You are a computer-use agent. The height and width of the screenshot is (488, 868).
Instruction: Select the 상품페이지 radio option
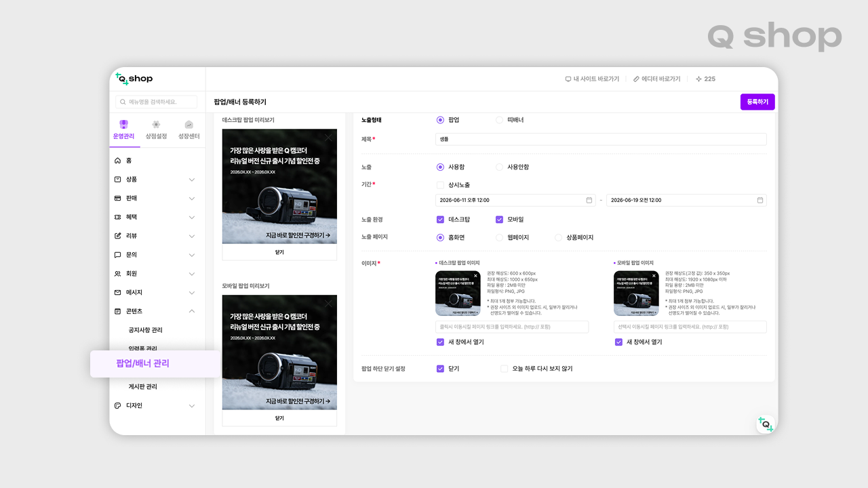tap(559, 238)
